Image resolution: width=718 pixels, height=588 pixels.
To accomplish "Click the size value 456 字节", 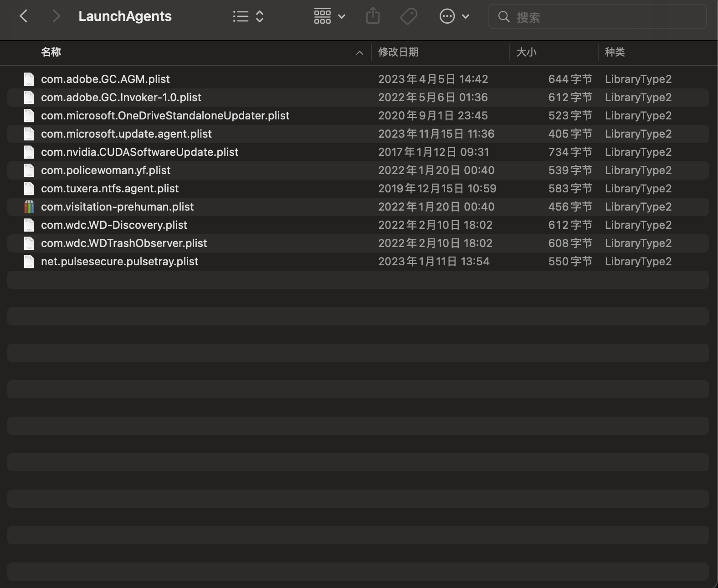I will coord(570,207).
